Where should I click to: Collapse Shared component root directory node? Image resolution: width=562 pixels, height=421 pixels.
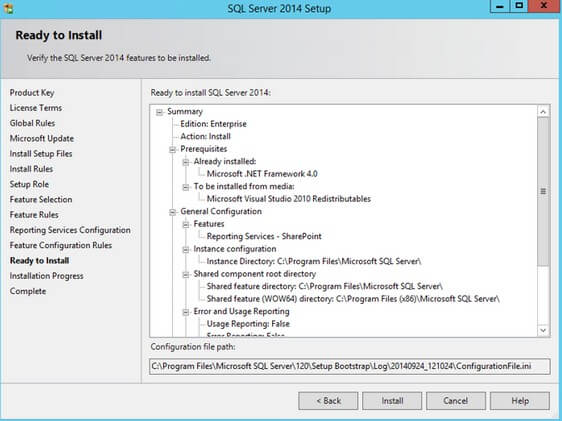186,275
